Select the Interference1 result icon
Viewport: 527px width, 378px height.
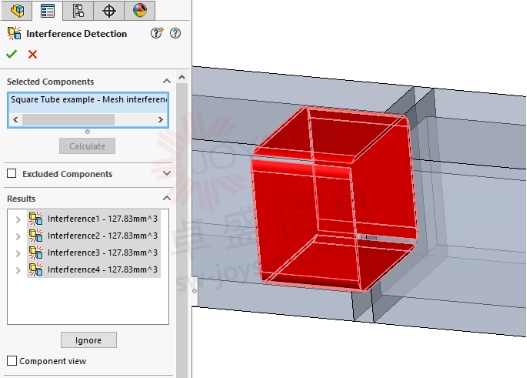point(36,219)
